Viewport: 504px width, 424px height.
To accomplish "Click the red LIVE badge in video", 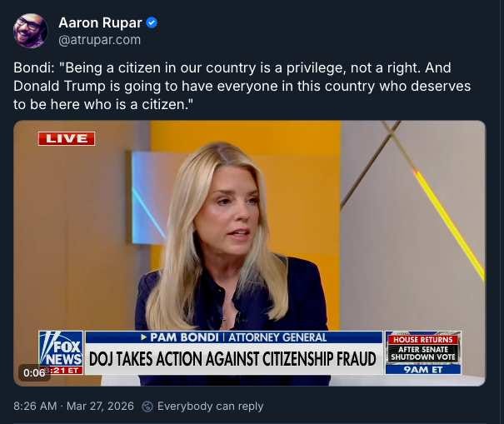I will 67,139.
